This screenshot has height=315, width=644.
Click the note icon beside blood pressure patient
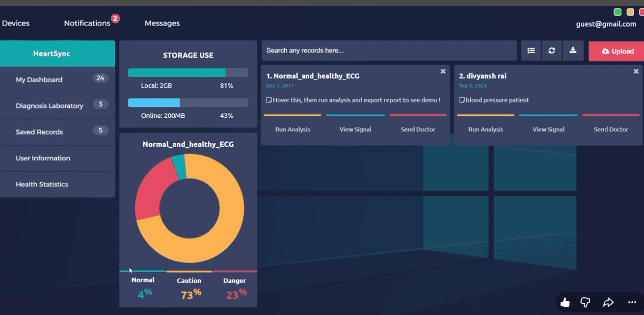point(461,100)
